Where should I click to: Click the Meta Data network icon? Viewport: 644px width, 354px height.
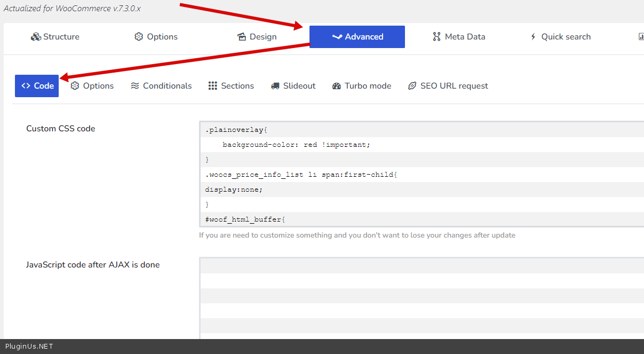[x=436, y=37]
